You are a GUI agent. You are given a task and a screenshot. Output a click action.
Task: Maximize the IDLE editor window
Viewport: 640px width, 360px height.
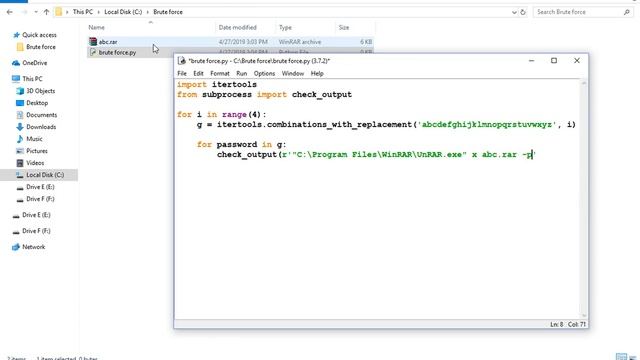pos(554,61)
